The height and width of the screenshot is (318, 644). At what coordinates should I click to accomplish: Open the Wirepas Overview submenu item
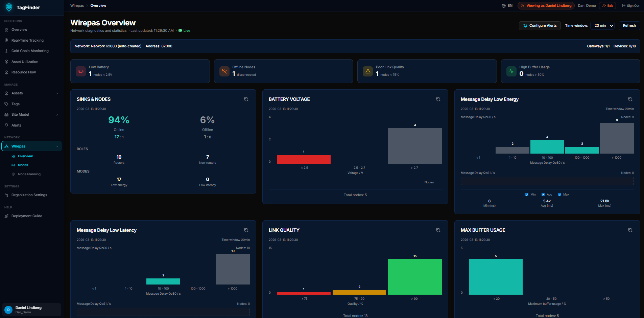tap(25, 156)
